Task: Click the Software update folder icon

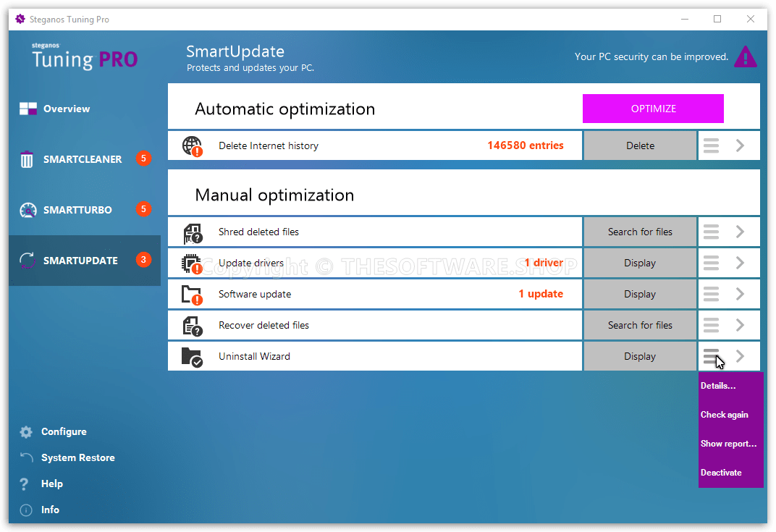Action: (192, 295)
